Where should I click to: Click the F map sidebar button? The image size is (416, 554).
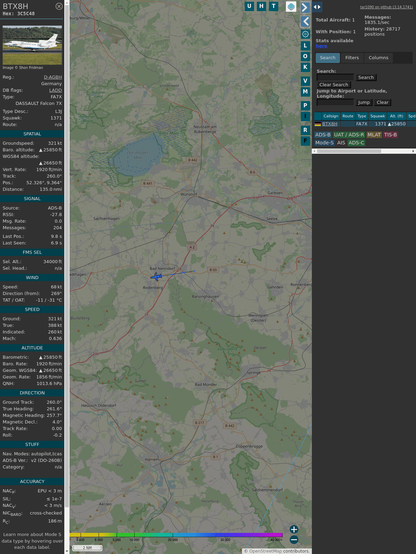coord(305,141)
